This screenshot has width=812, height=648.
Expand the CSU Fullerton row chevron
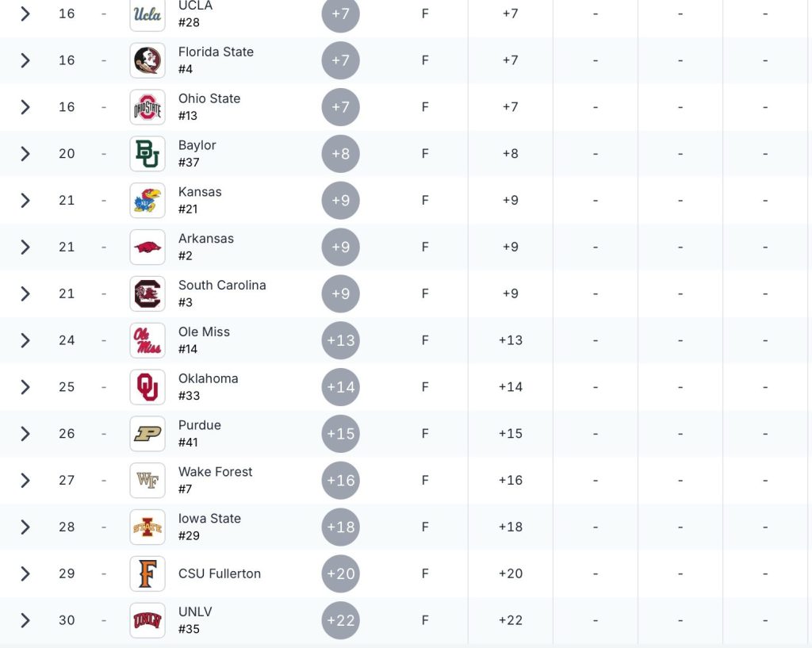point(25,573)
